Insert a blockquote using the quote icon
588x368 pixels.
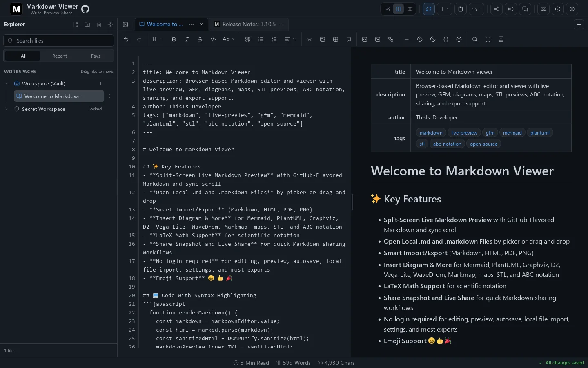pos(248,39)
